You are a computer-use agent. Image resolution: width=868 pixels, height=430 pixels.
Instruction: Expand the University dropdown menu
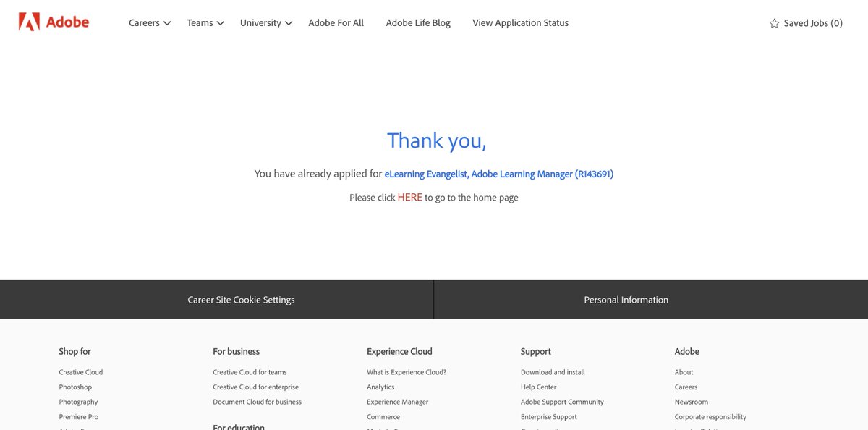pos(266,23)
